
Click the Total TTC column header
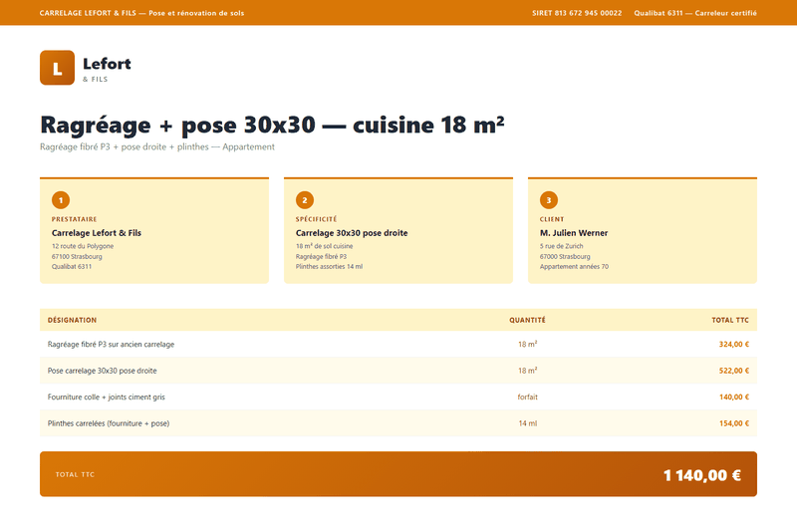click(x=730, y=320)
